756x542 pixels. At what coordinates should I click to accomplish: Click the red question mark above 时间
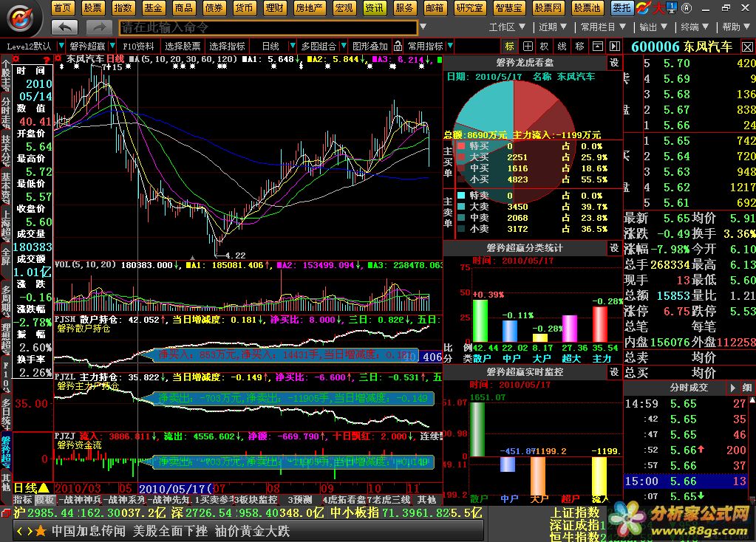[x=47, y=60]
